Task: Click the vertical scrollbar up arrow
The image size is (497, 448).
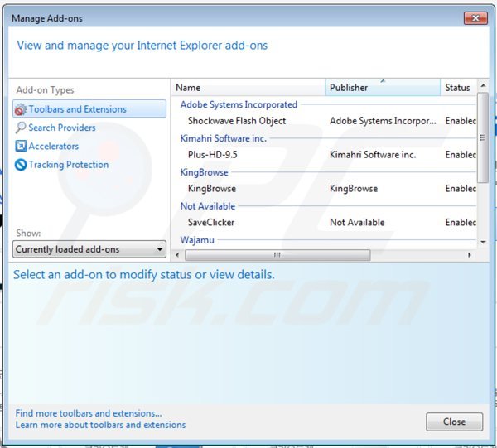Action: click(x=483, y=85)
